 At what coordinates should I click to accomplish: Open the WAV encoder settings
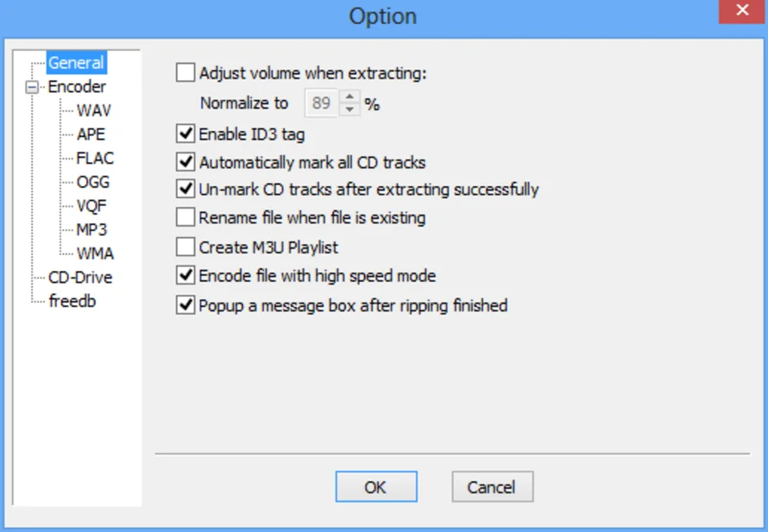pyautogui.click(x=93, y=110)
